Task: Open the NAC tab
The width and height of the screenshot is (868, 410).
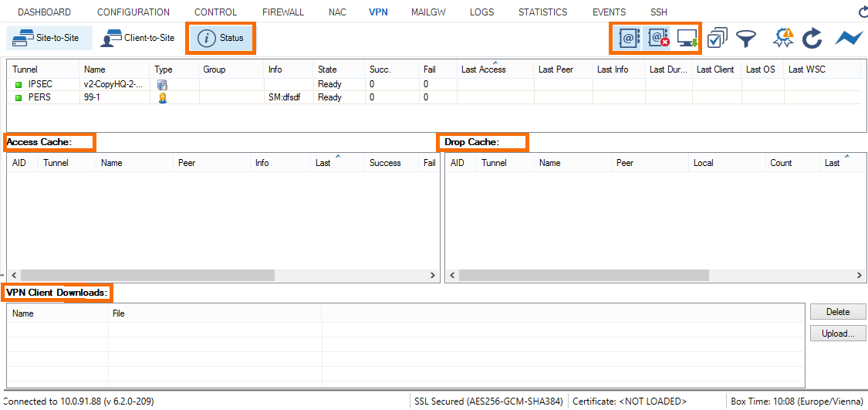Action: [336, 12]
